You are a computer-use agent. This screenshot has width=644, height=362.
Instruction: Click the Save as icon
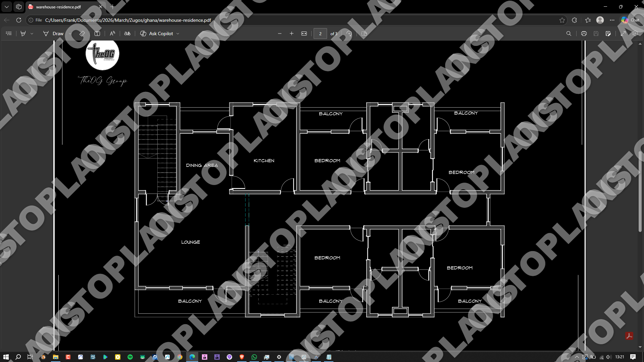point(608,34)
